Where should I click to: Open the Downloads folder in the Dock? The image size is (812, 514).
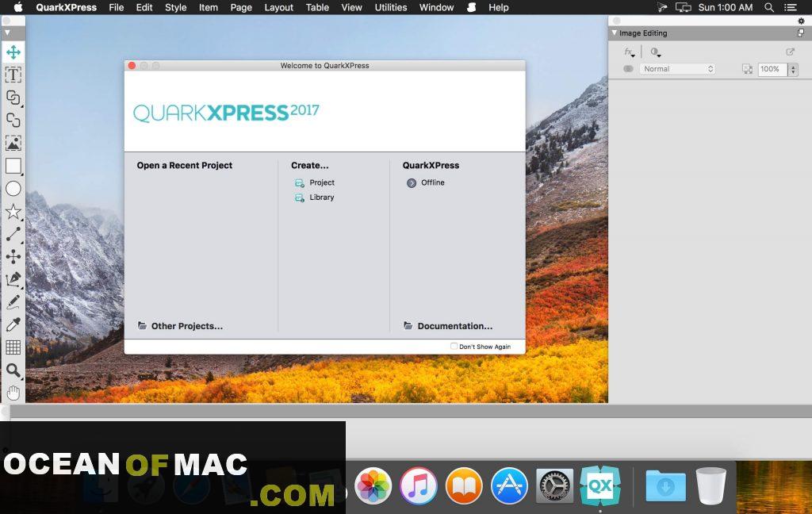point(666,486)
